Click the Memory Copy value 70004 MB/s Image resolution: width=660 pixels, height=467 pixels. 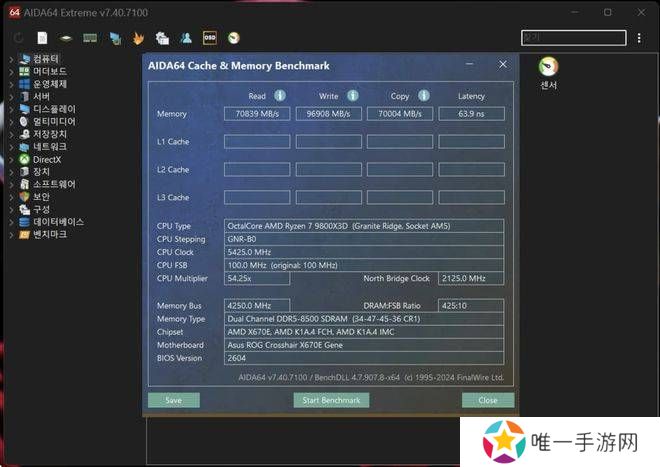pyautogui.click(x=400, y=114)
